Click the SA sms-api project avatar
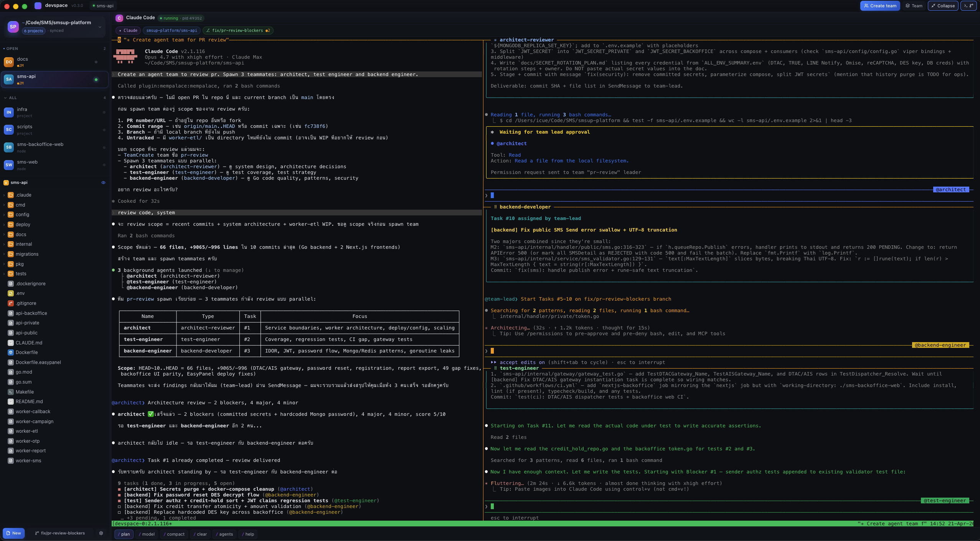Viewport: 980px width, 541px height. [9, 79]
